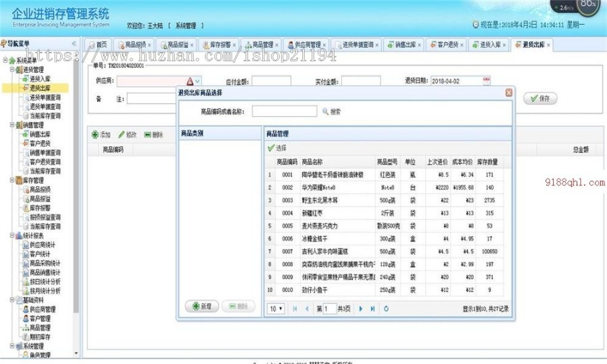Click the 实付金额 input field
The height and width of the screenshot is (364, 607).
361,82
